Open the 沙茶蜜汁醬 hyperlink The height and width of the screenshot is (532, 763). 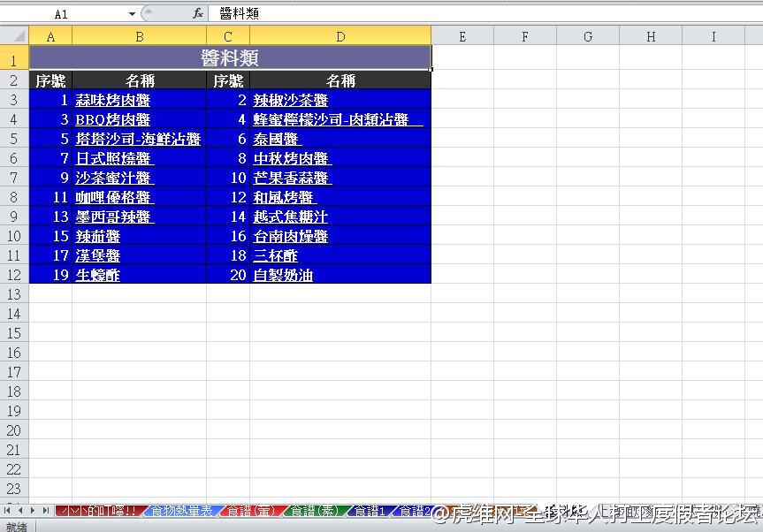pyautogui.click(x=113, y=178)
